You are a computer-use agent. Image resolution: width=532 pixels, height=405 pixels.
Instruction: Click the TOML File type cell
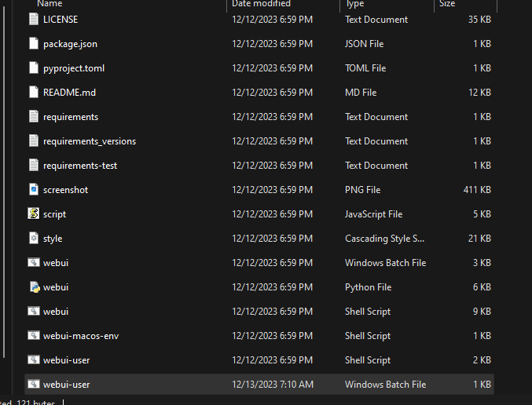click(x=365, y=68)
